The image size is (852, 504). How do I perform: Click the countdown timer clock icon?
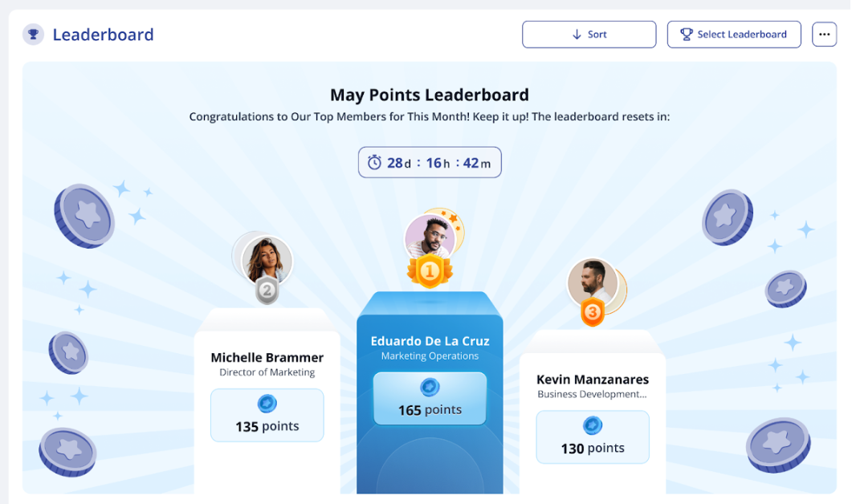(374, 162)
